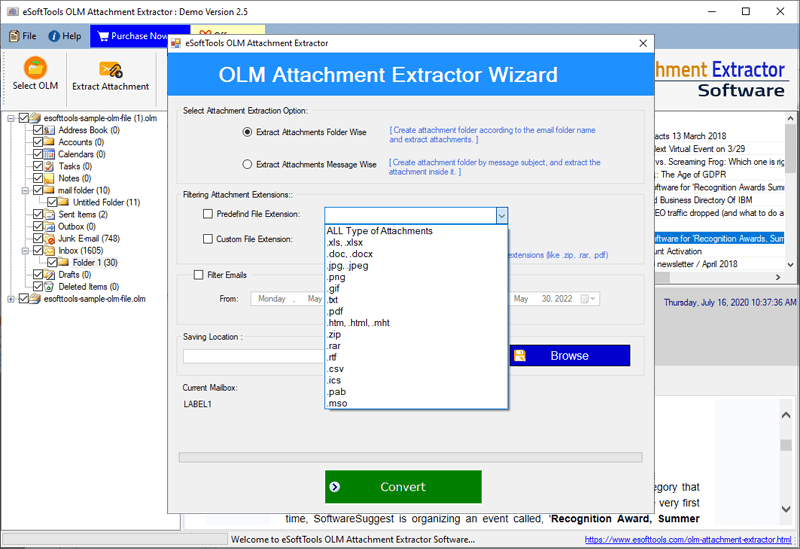Click the Address Book folder icon
Viewport: 800px width, 549px height.
pos(49,130)
